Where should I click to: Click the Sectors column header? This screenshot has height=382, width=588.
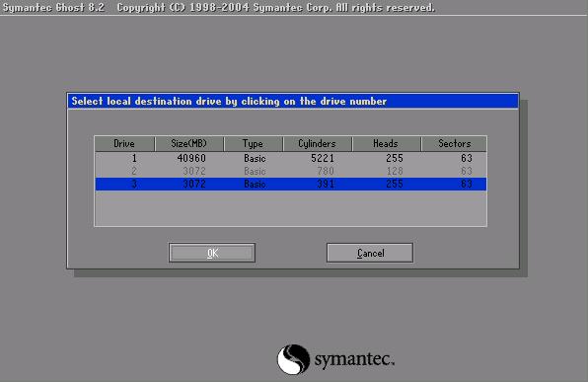click(454, 144)
